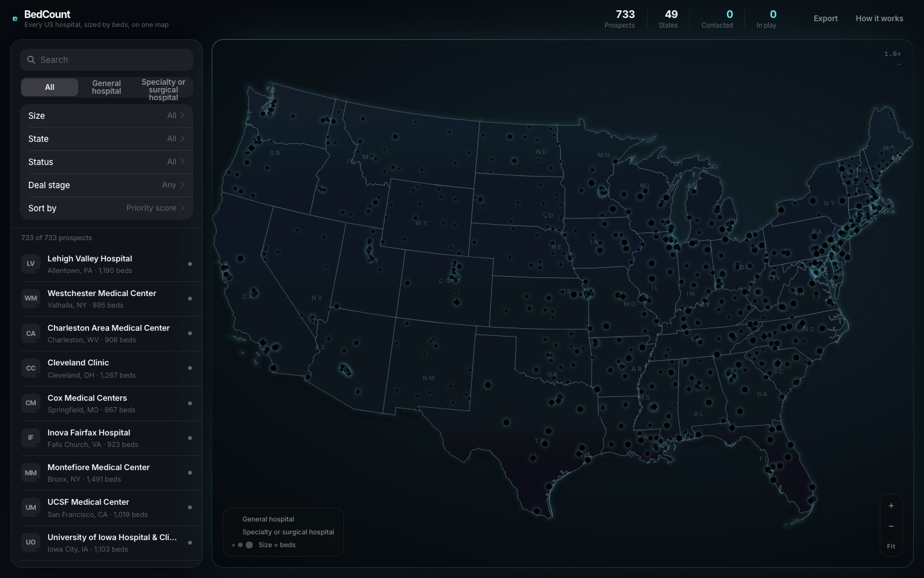924x578 pixels.
Task: Click the 1.0× zoom level indicator
Action: click(x=893, y=54)
